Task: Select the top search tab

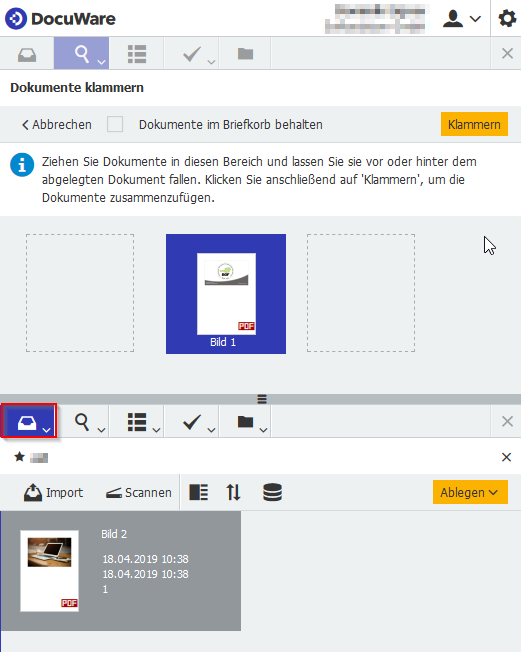Action: (81, 54)
